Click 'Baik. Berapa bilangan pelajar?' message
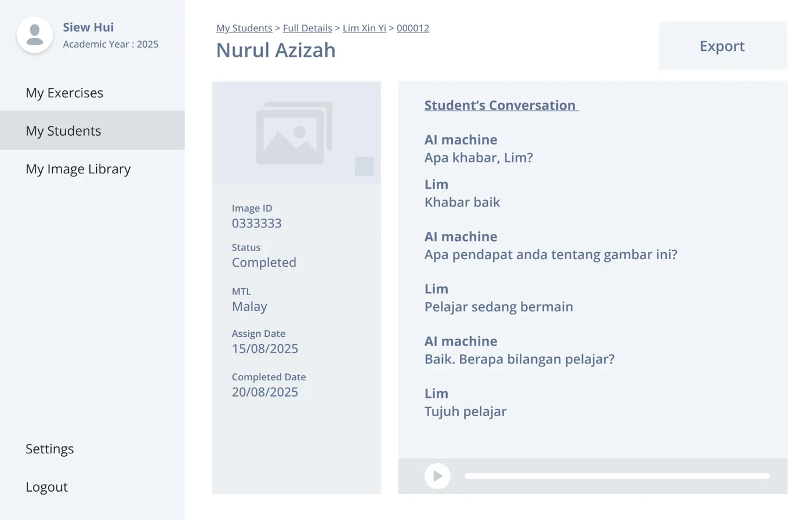 coord(520,359)
